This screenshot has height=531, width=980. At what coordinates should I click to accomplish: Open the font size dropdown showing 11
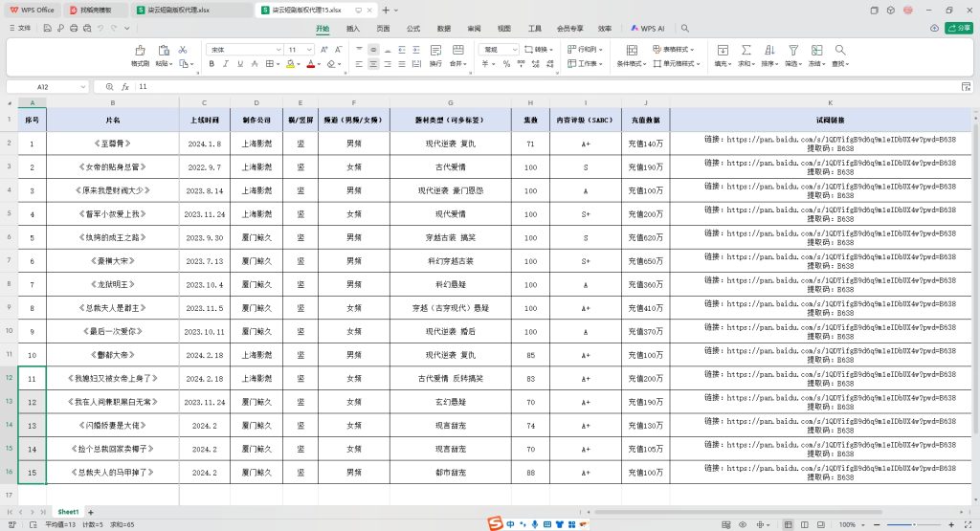(309, 50)
